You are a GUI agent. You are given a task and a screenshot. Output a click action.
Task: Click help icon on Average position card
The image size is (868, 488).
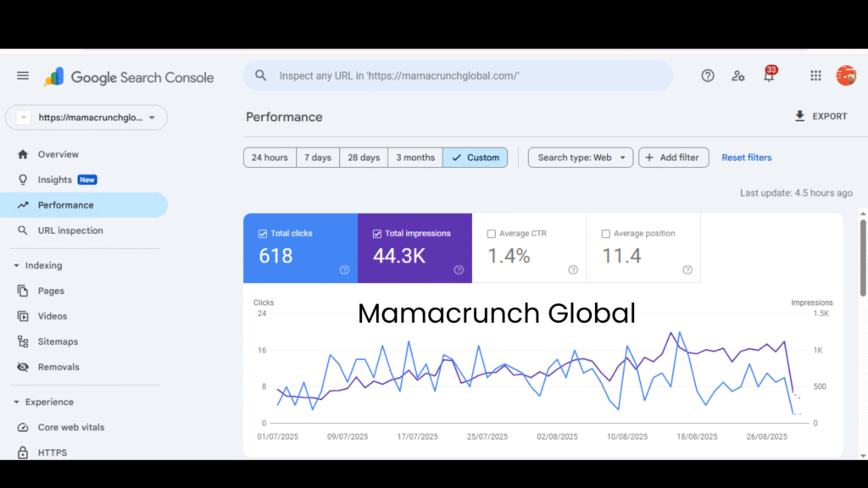pyautogui.click(x=687, y=270)
